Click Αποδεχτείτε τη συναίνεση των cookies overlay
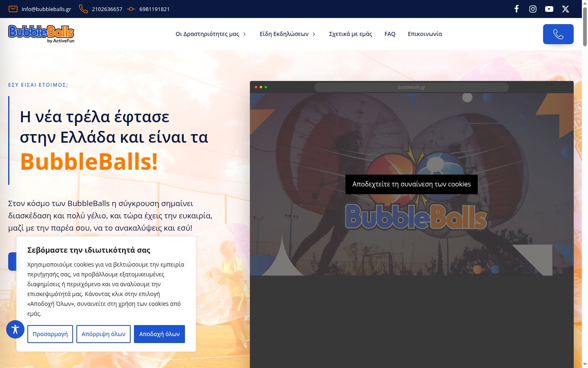Image resolution: width=588 pixels, height=368 pixels. [x=412, y=184]
